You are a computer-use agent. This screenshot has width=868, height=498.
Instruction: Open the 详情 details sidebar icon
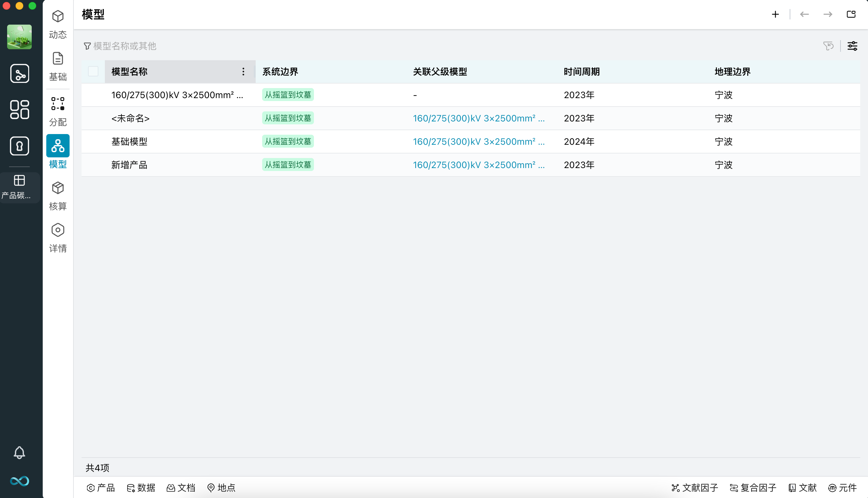(58, 238)
